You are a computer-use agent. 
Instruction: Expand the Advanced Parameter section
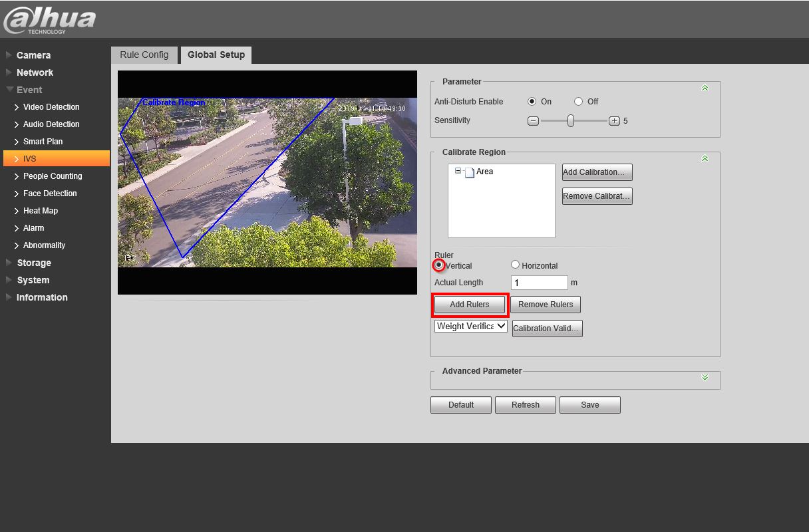[x=705, y=378]
